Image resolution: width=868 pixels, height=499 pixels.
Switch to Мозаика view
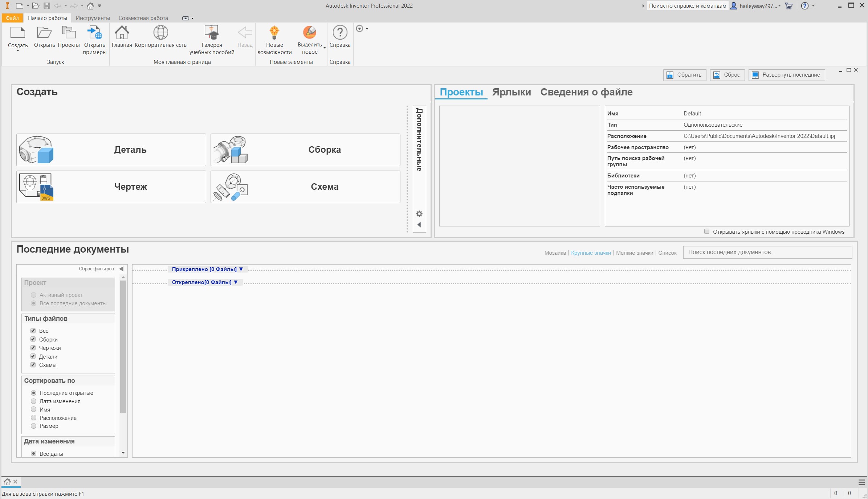point(555,253)
